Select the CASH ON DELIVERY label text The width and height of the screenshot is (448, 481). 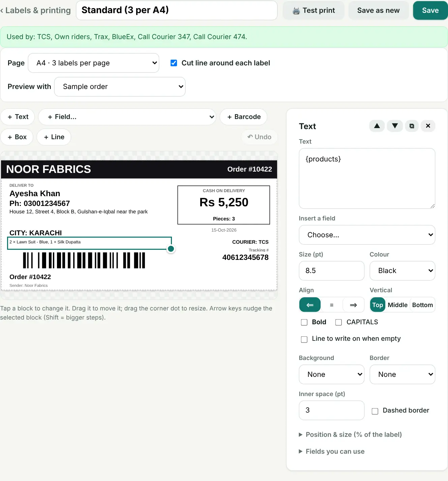pos(224,191)
